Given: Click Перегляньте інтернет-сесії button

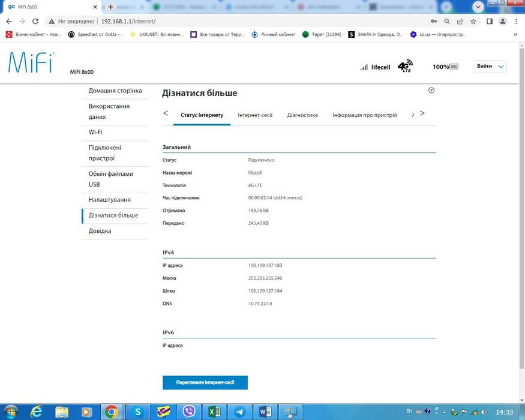Looking at the screenshot, I should point(205,382).
